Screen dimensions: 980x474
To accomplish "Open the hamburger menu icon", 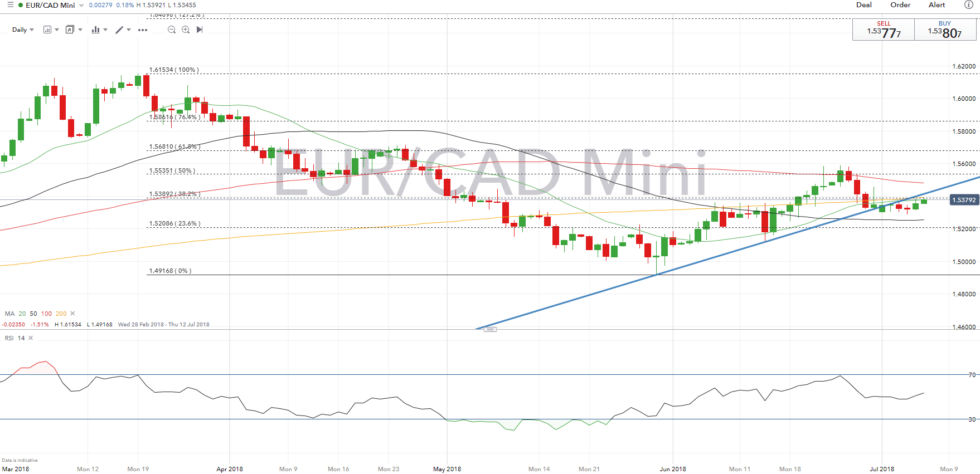I will point(10,5).
